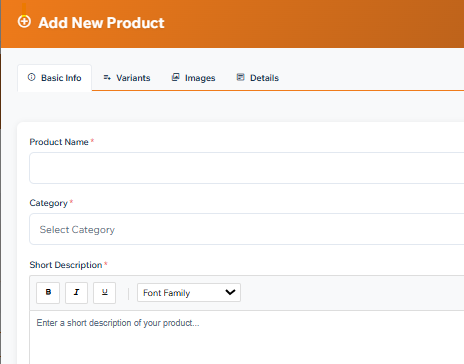The width and height of the screenshot is (464, 364).
Task: Open the Basic Info tab
Action: 55,78
